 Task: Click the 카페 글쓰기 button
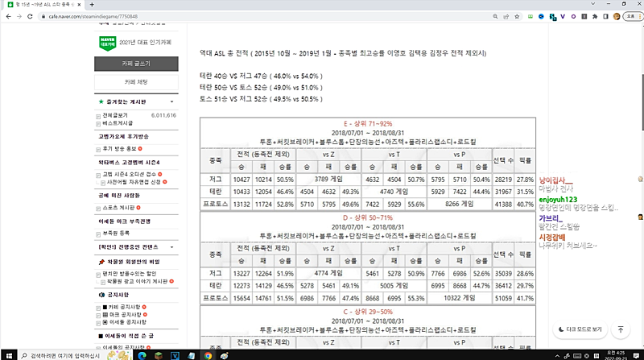tap(136, 64)
